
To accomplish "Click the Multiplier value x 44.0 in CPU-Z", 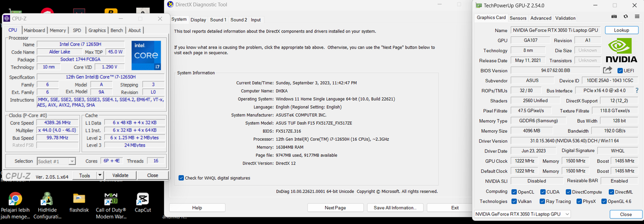I will 57,130.
